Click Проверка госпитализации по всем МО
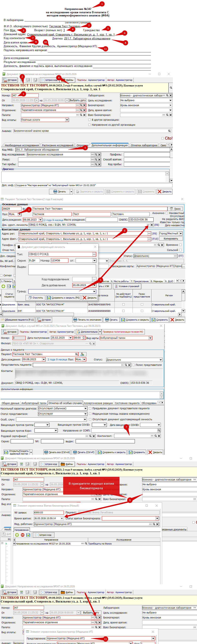This screenshot has width=197, height=644. pos(123,332)
